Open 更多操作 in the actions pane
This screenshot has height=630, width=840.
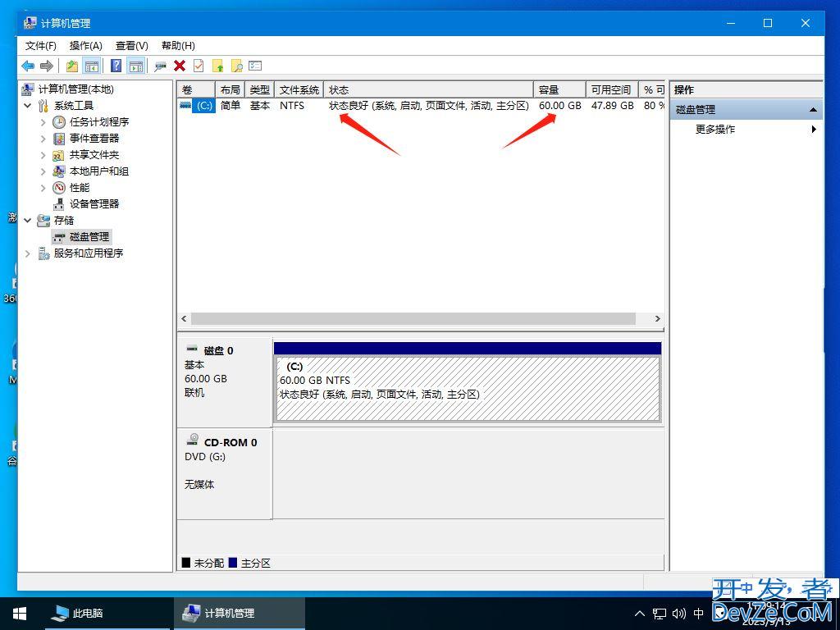pos(714,129)
